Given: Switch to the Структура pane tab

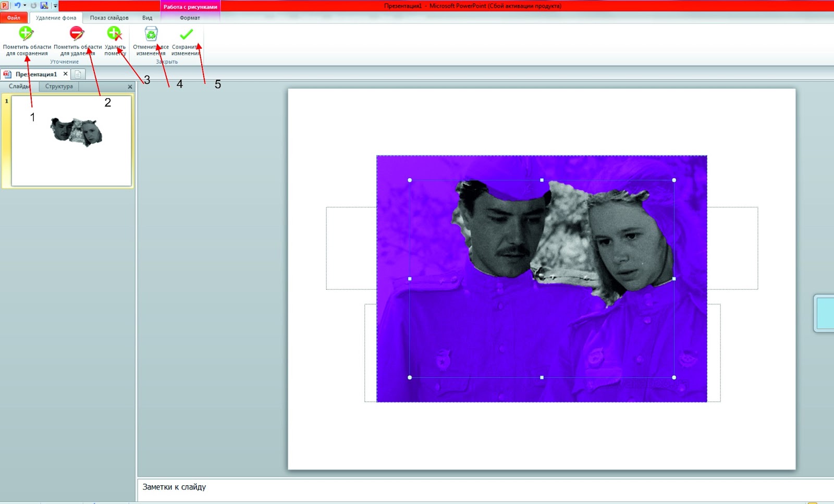Looking at the screenshot, I should (59, 86).
